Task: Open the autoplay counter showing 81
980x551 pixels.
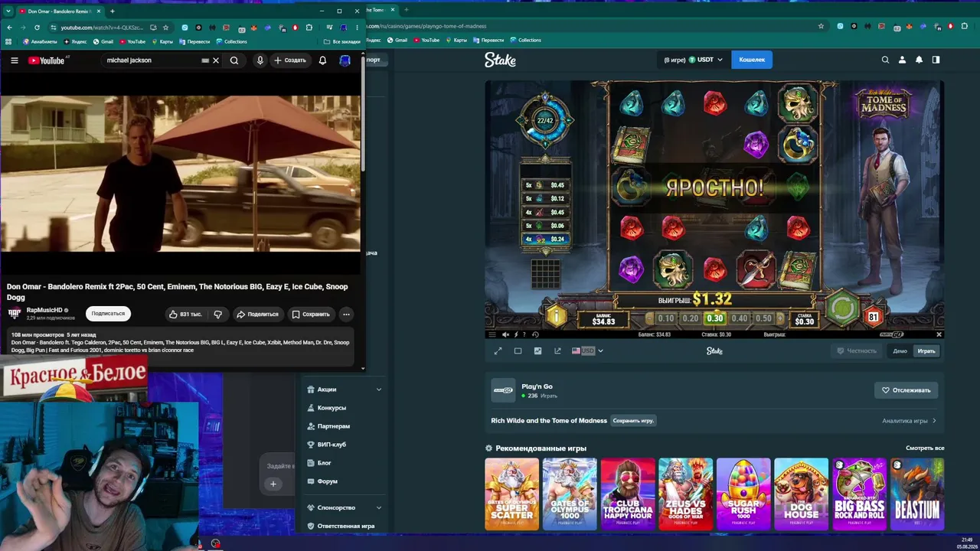Action: 872,316
